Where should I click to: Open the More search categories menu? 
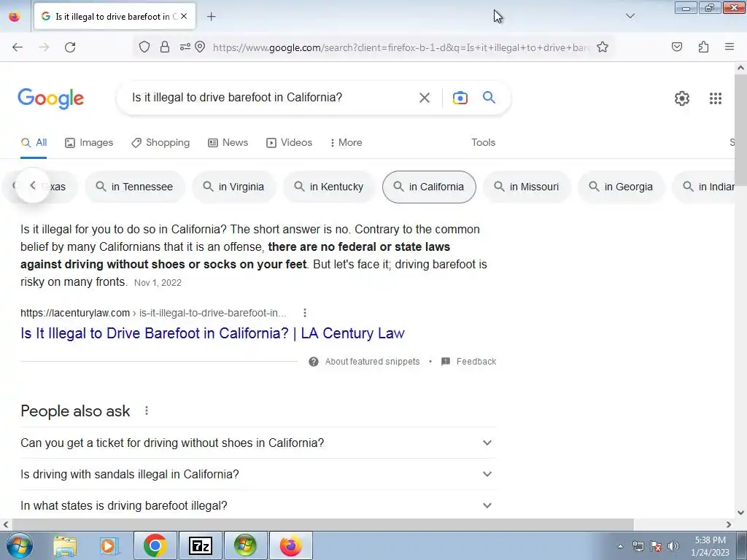(347, 142)
